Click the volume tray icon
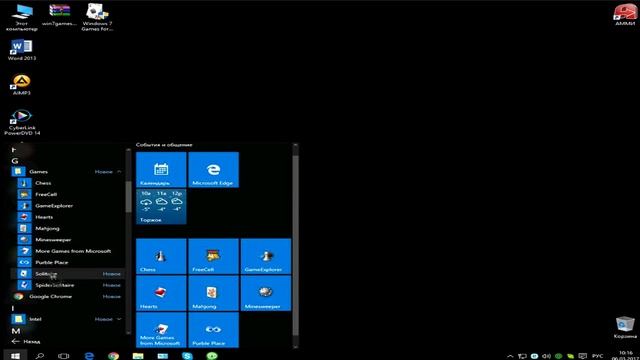This screenshot has height=360, width=640. click(x=546, y=356)
